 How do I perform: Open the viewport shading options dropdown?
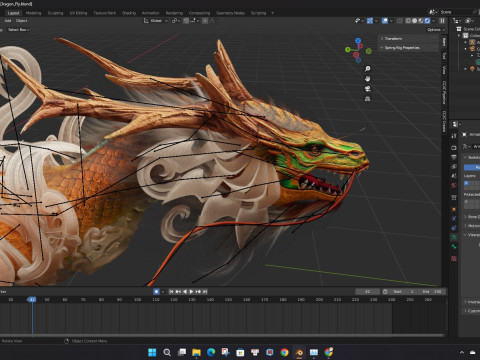coord(433,21)
